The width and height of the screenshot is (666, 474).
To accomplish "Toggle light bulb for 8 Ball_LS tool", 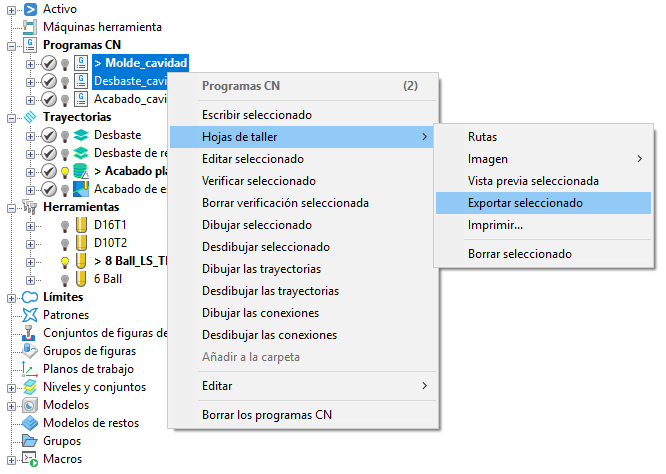I will [x=65, y=261].
